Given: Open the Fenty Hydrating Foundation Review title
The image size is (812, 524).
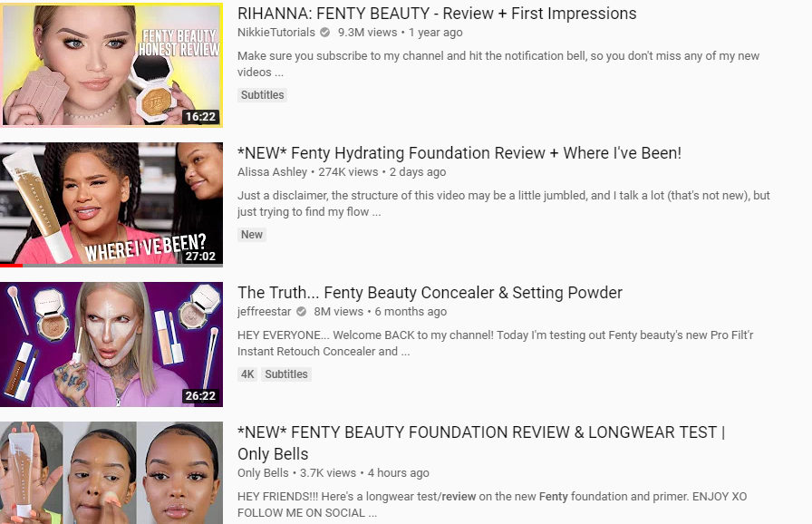Looking at the screenshot, I should 459,153.
